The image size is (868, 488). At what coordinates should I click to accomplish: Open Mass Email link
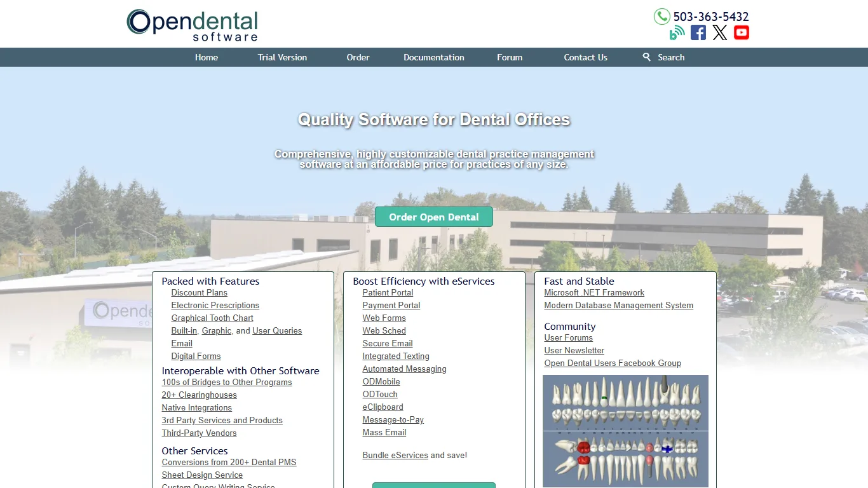[x=384, y=433]
